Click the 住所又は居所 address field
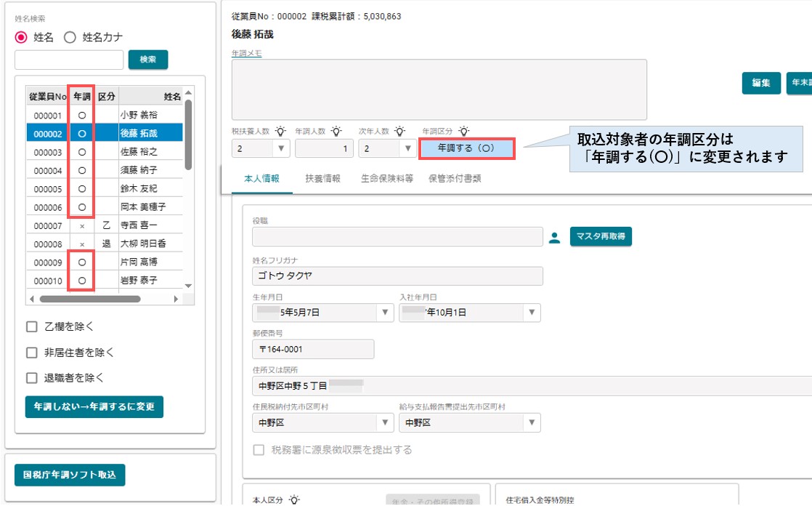812x506 pixels. point(532,386)
